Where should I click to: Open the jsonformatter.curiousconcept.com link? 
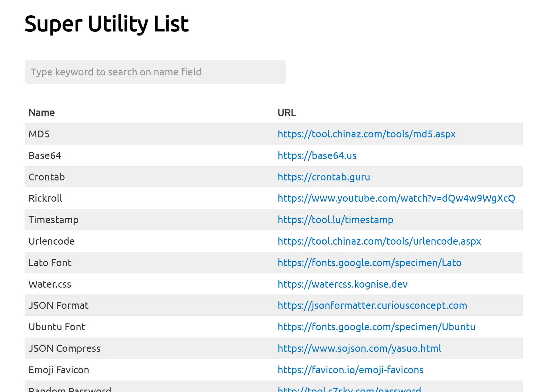373,305
